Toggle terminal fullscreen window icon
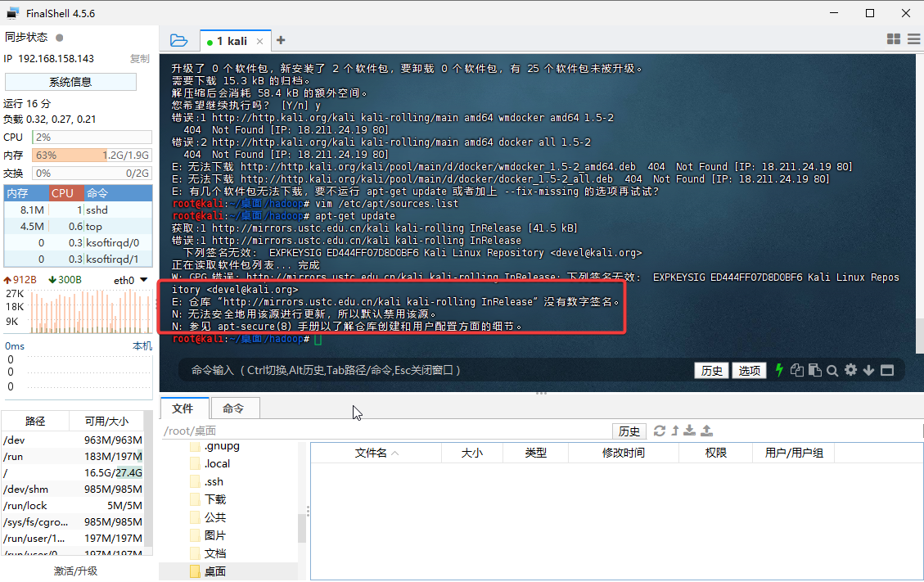Screen dimensions: 924x582 click(x=887, y=370)
